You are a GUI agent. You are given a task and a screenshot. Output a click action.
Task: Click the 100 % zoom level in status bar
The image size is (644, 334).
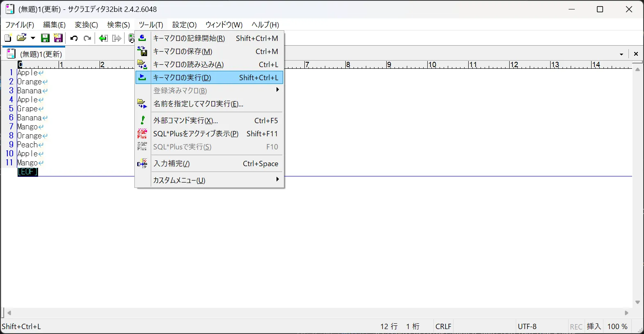coord(617,327)
